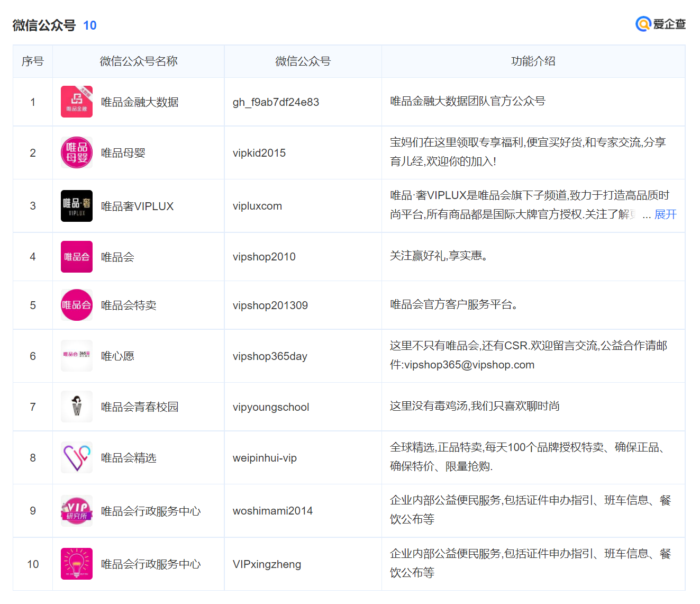Expand the truncated 唯品奢VIPLUX description with 展开
This screenshot has height=604, width=700.
(666, 214)
